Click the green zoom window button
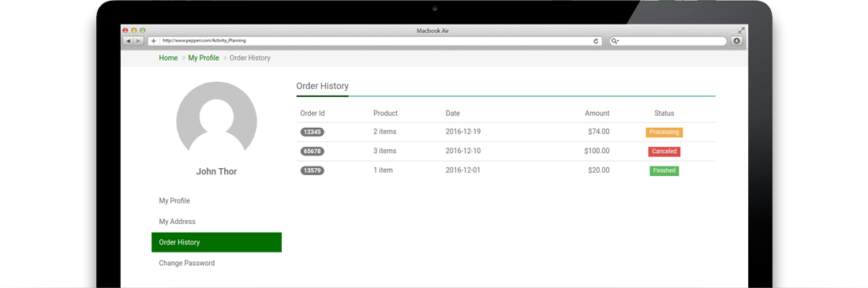Screen dimensions: 868x288 coord(143,31)
